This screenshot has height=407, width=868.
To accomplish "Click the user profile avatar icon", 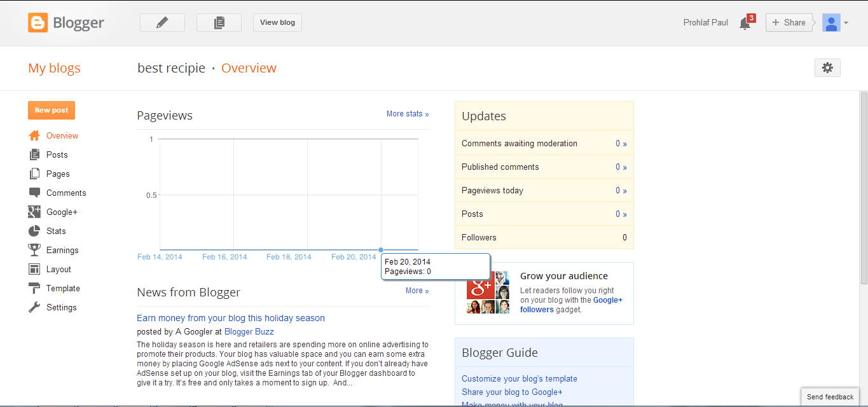I will (831, 22).
